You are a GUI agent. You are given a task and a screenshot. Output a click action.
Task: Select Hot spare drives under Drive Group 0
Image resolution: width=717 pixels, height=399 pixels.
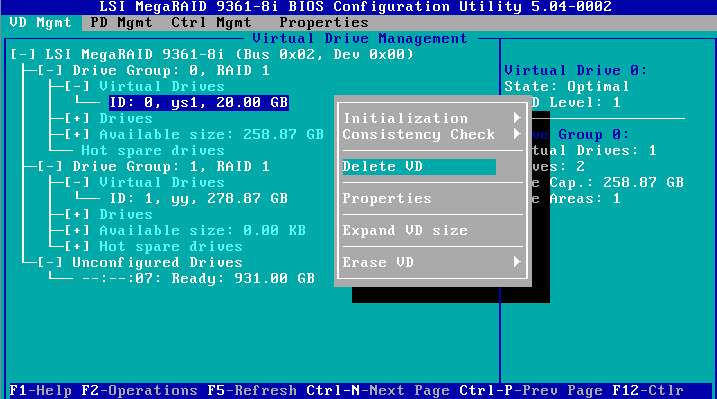[x=153, y=150]
